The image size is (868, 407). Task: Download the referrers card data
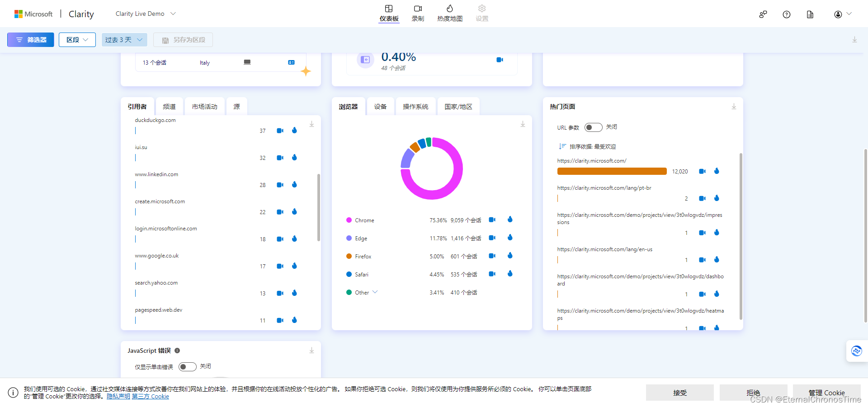312,124
